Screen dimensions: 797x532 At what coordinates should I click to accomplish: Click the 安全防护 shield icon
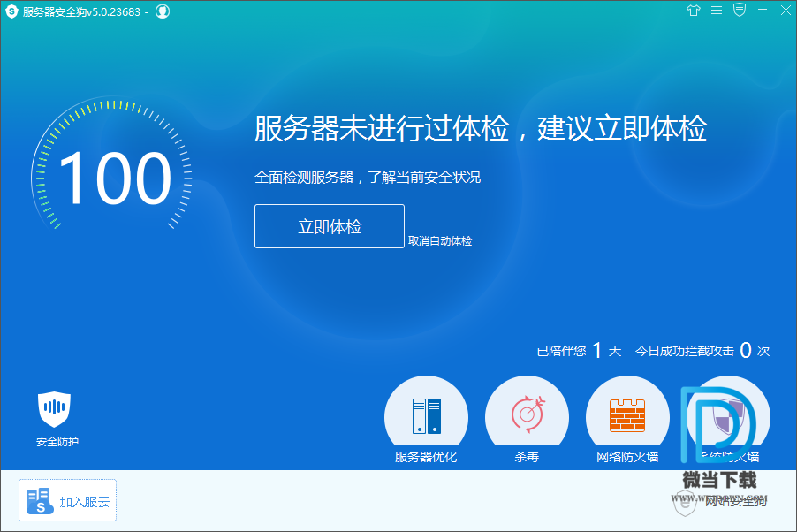(55, 408)
